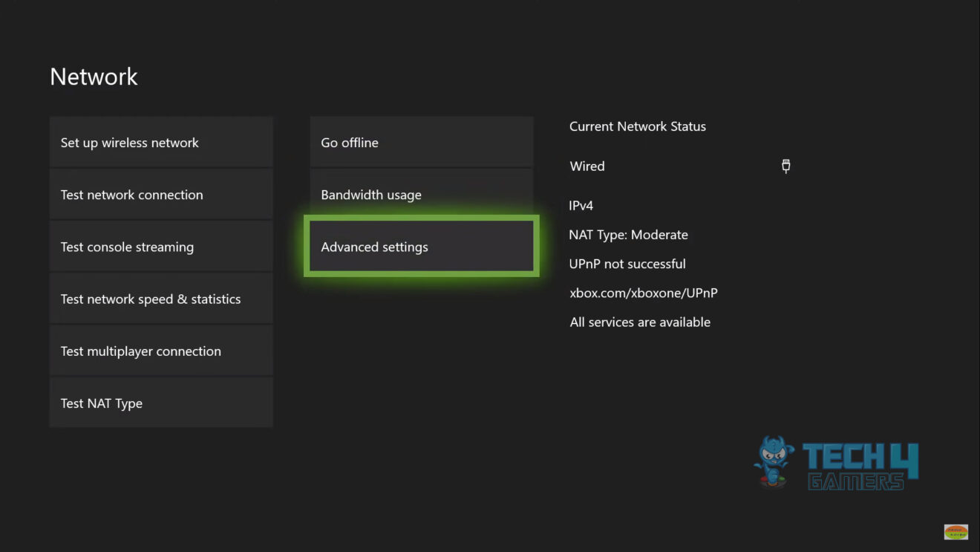Screen dimensions: 980x552
Task: Select Test NAT Type
Action: [161, 402]
